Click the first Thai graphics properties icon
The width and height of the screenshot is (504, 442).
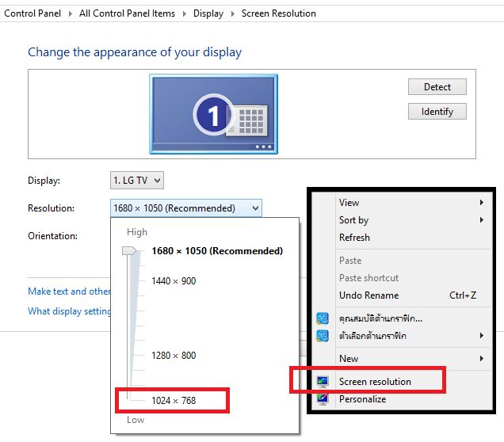[x=323, y=318]
